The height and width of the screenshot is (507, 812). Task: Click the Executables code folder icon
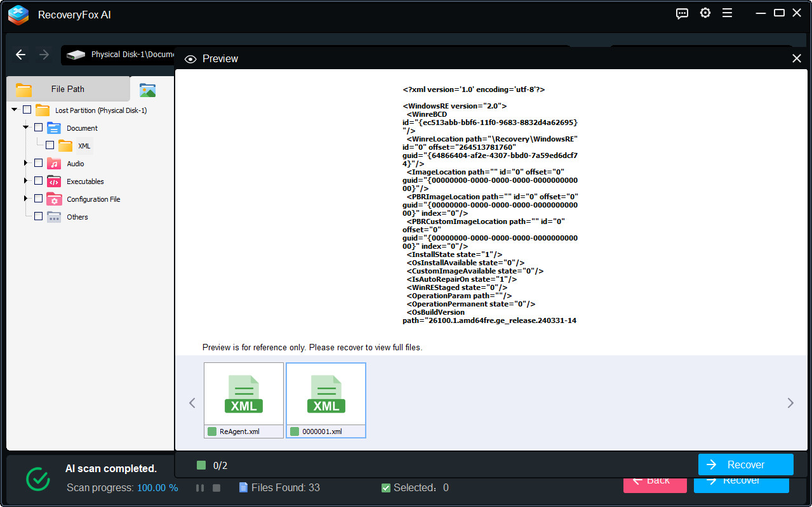point(54,181)
